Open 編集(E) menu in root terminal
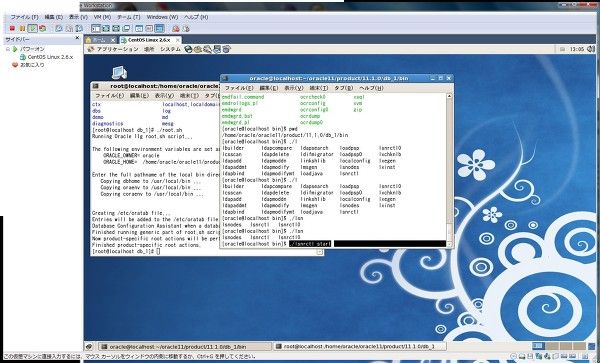 [139, 96]
